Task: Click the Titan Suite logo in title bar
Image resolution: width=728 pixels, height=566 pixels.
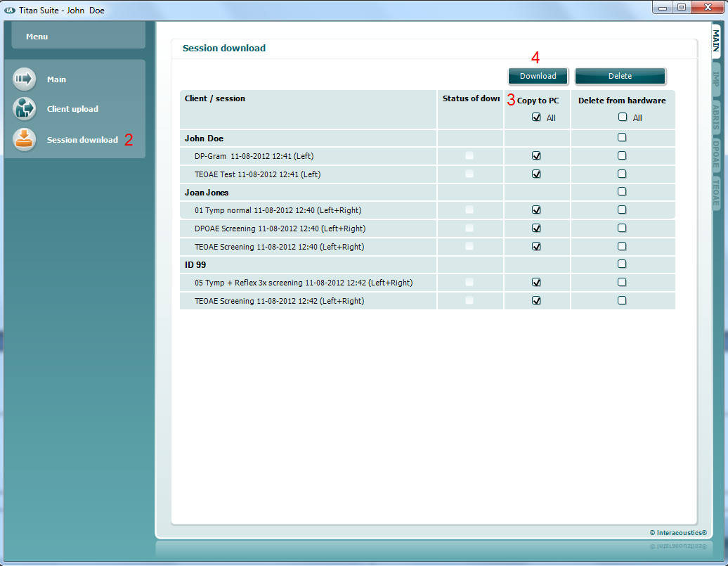Action: point(10,11)
